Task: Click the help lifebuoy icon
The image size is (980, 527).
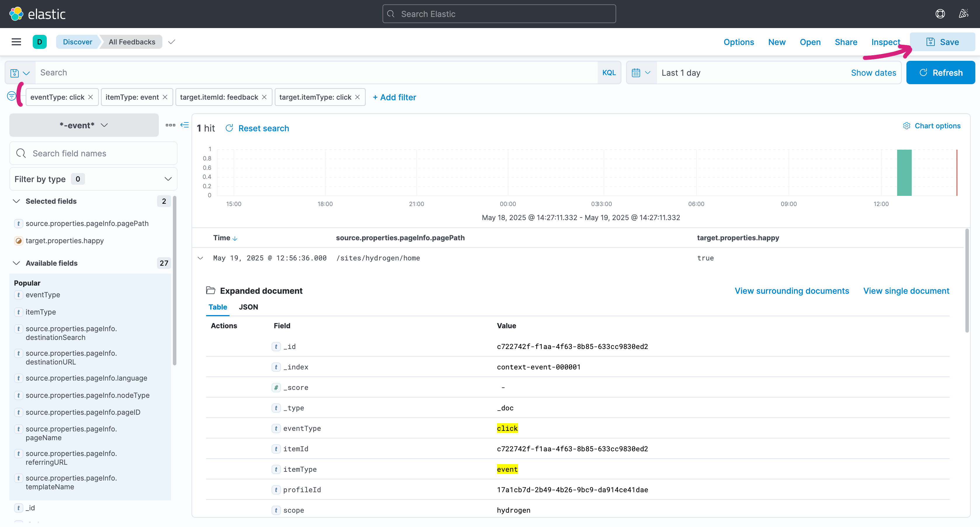Action: [940, 14]
